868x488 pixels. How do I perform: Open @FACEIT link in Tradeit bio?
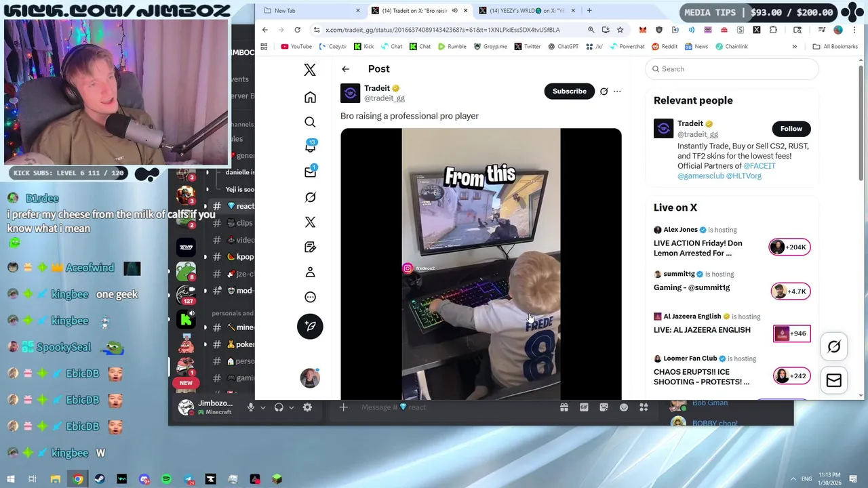click(x=759, y=166)
